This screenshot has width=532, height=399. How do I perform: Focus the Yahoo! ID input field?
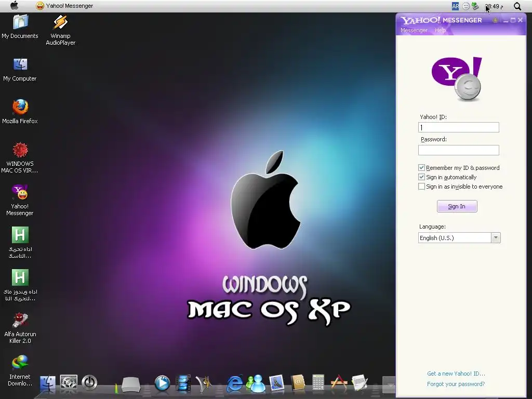[x=459, y=127]
